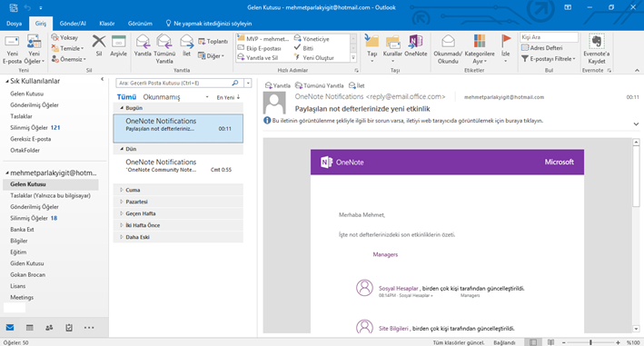
Task: Open Calendar view in navigation bar
Action: [x=30, y=328]
